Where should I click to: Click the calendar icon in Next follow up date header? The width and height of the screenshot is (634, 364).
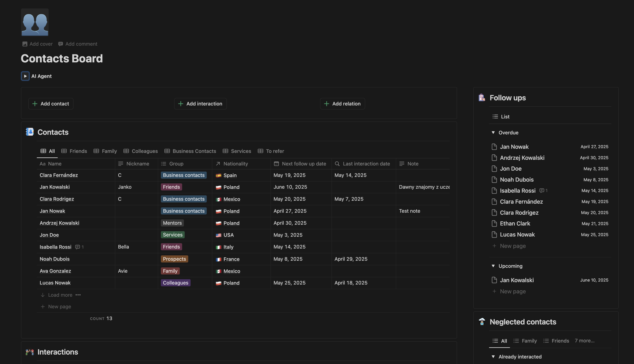[x=276, y=164]
